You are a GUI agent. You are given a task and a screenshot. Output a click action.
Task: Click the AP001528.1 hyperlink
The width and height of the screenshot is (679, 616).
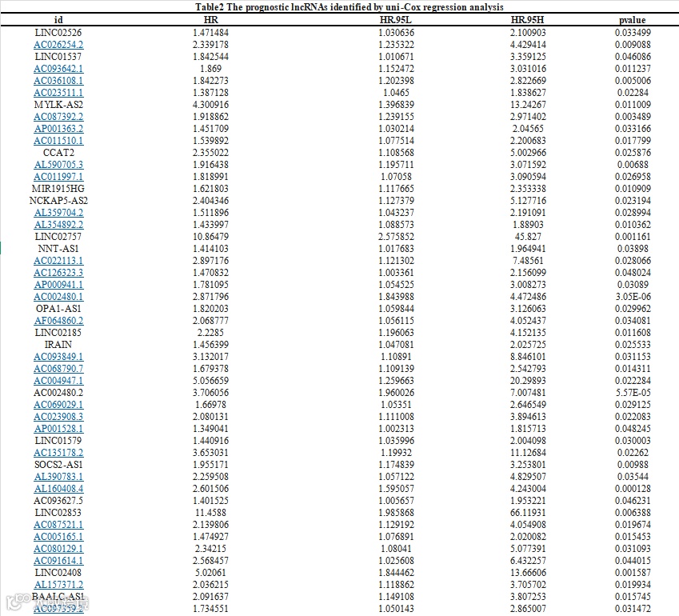[58, 429]
